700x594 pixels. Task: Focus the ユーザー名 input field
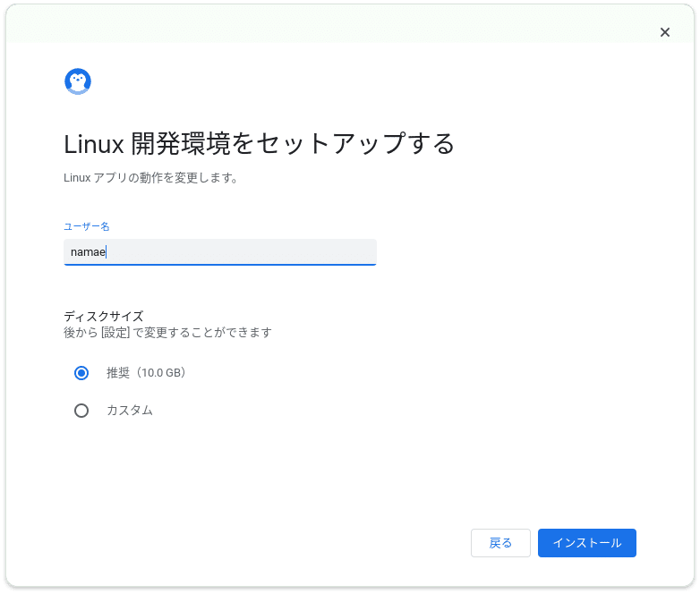[x=220, y=252]
